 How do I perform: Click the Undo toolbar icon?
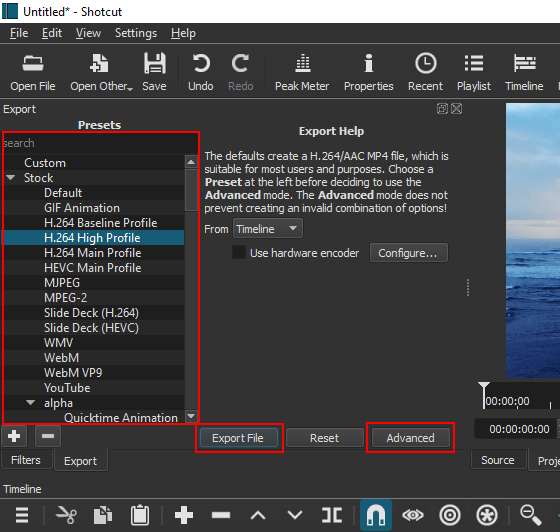(x=201, y=72)
